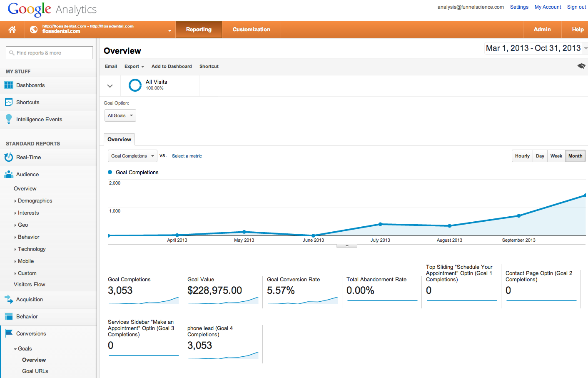Click the Real-Time clock icon
Image resolution: width=588 pixels, height=378 pixels.
(x=8, y=157)
